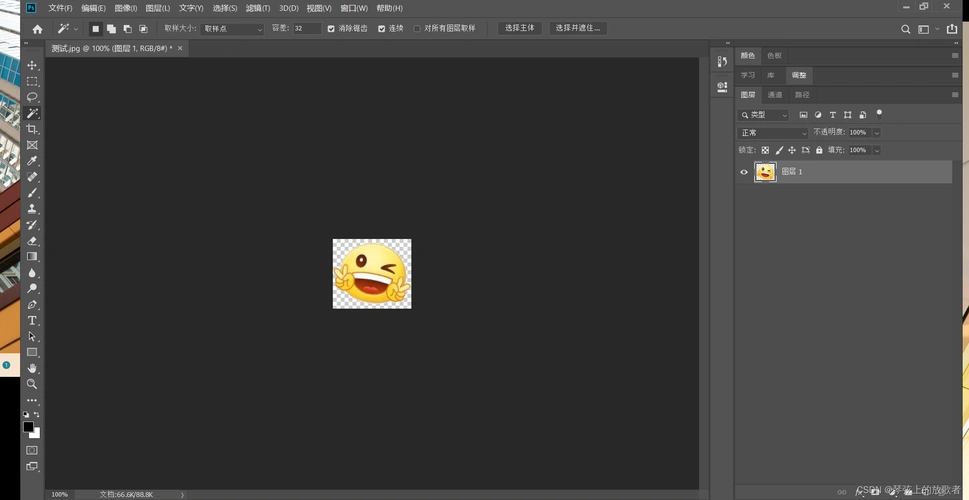
Task: Open the 填充 fill slider arrow
Action: point(876,150)
